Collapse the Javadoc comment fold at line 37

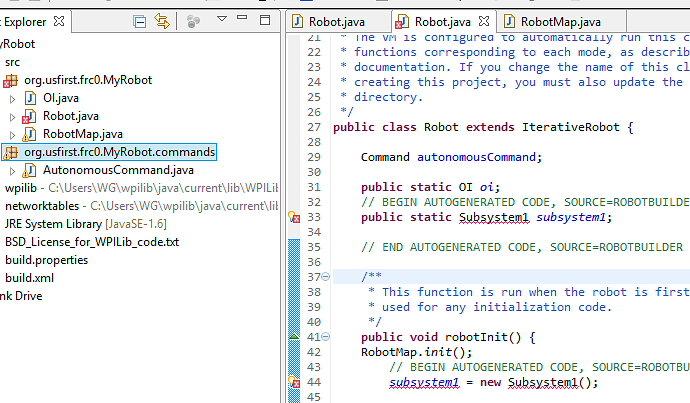[325, 277]
